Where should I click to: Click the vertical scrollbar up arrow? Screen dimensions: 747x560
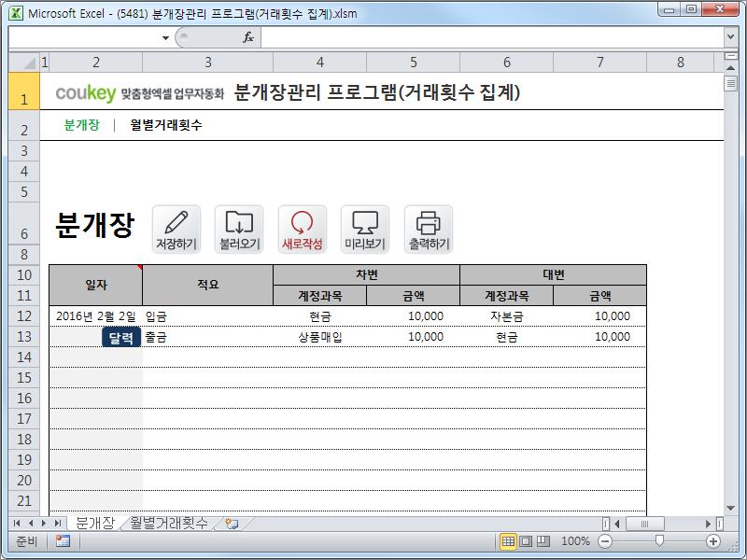coord(730,68)
